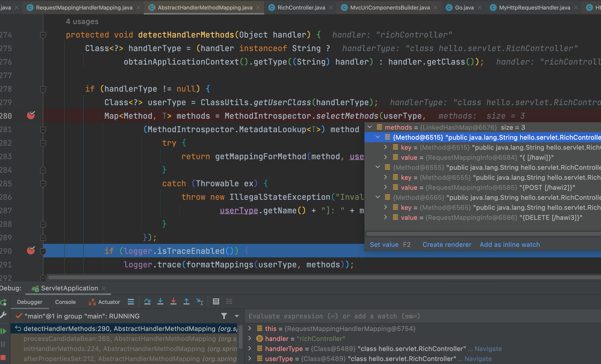
Task: Click the Step Out arrow icon
Action: point(186,302)
